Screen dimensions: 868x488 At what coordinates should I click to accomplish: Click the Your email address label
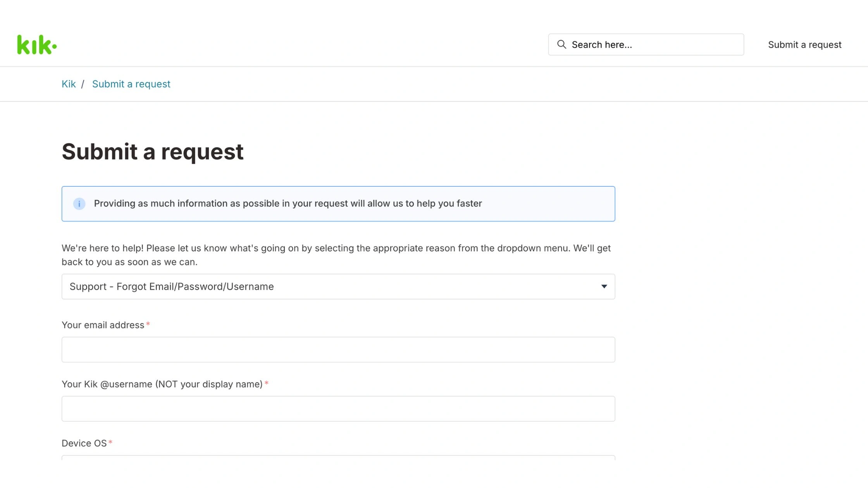(x=103, y=325)
